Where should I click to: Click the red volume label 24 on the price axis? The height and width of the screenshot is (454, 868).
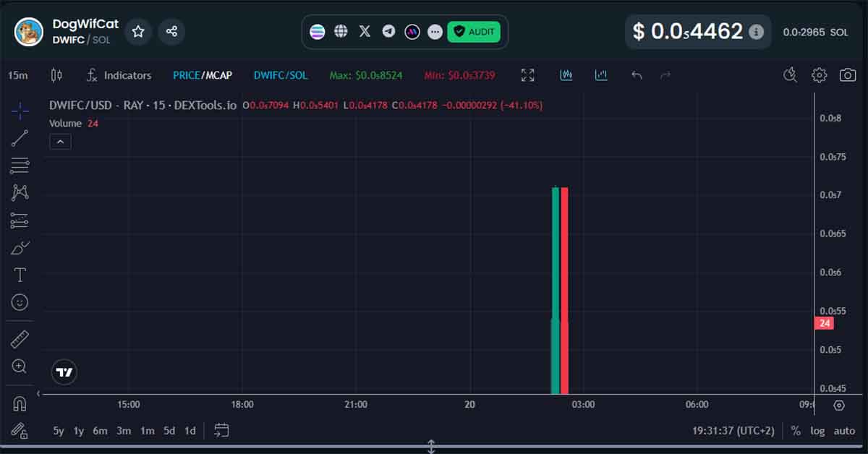coord(824,323)
